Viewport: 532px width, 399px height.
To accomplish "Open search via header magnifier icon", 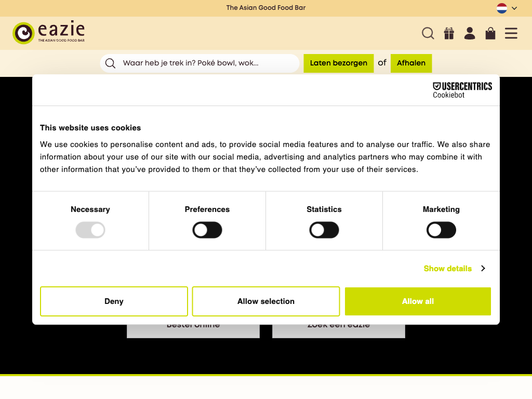I will 428,33.
